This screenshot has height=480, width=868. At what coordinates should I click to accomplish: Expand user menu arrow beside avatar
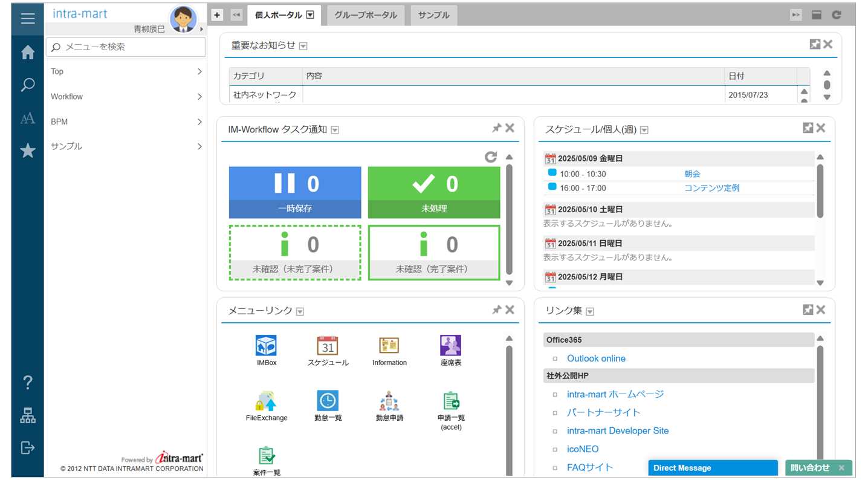pyautogui.click(x=202, y=29)
